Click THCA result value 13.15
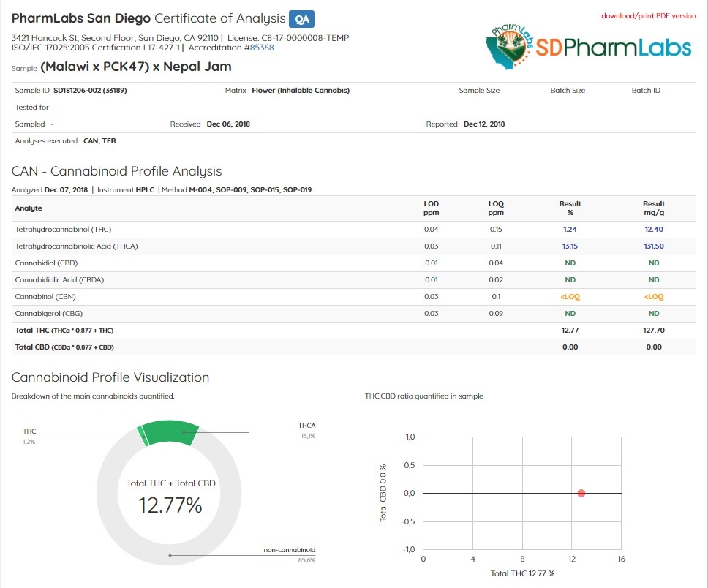Viewport: 708px width, 588px height. point(570,246)
